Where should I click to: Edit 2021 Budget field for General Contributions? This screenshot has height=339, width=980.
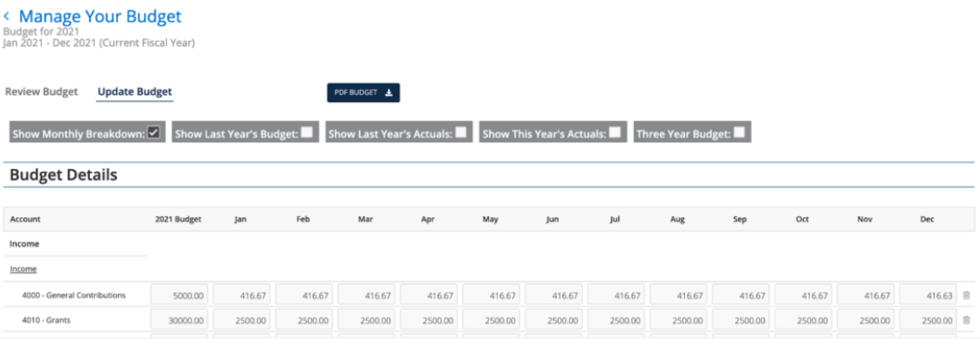(x=179, y=295)
